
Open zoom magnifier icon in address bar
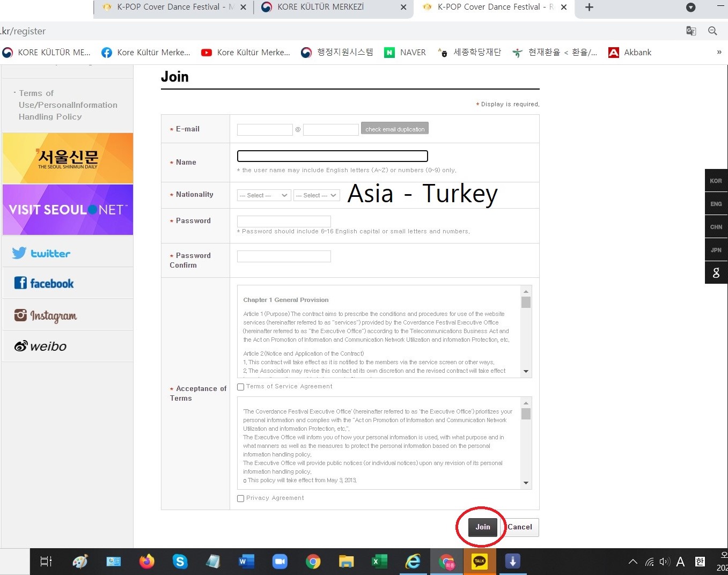(712, 31)
